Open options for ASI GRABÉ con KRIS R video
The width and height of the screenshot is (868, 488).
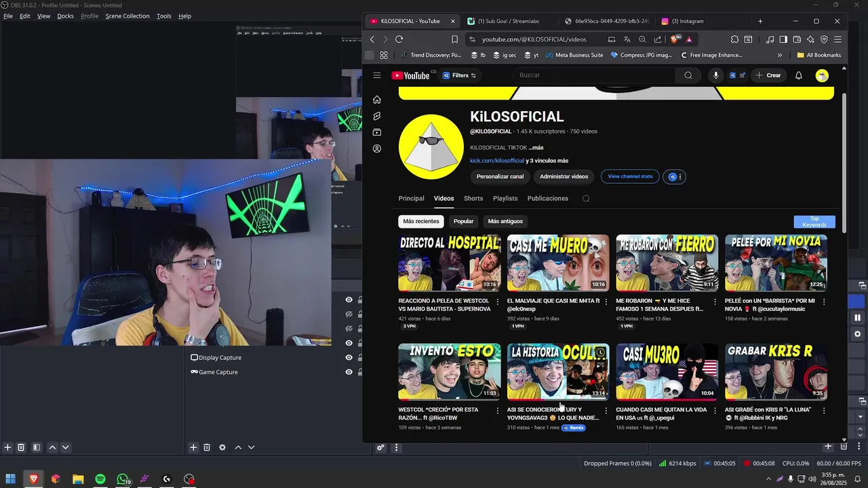824,410
